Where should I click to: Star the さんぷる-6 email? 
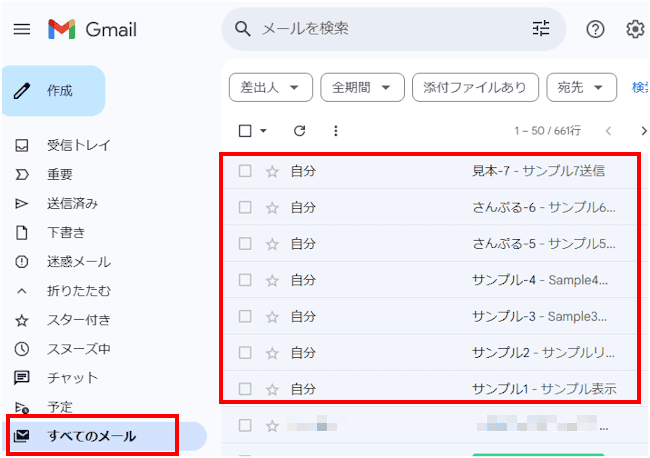click(272, 207)
